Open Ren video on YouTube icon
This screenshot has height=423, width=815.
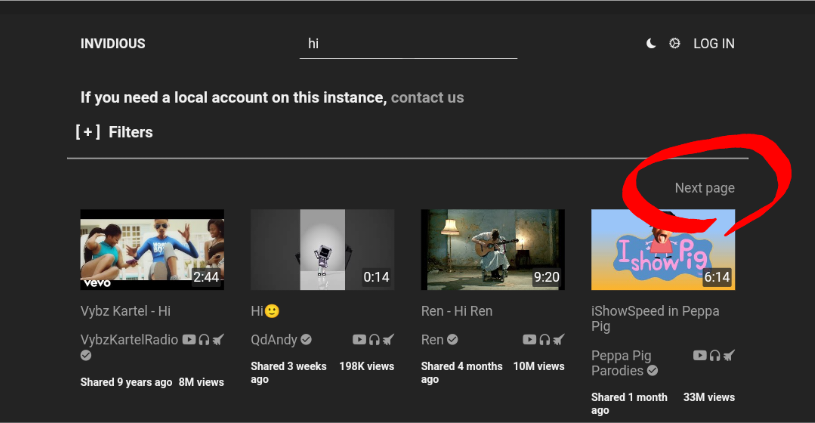(x=530, y=340)
